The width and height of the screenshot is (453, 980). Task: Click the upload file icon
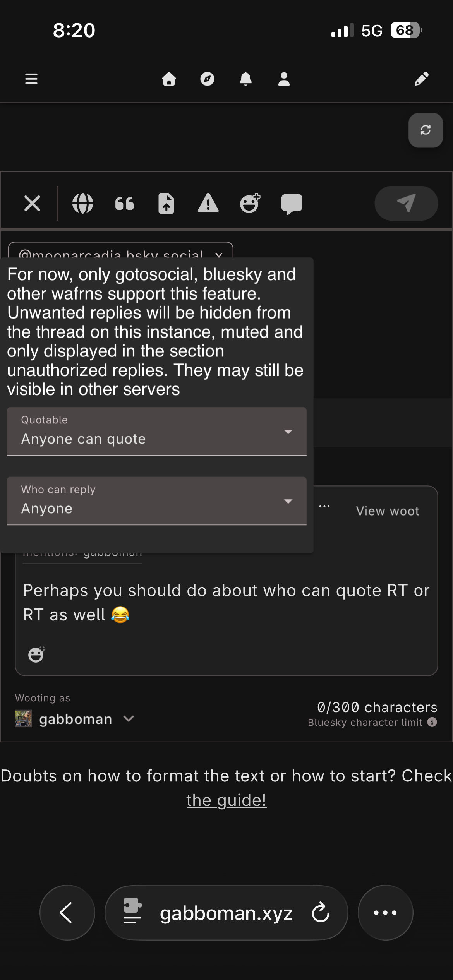coord(166,203)
